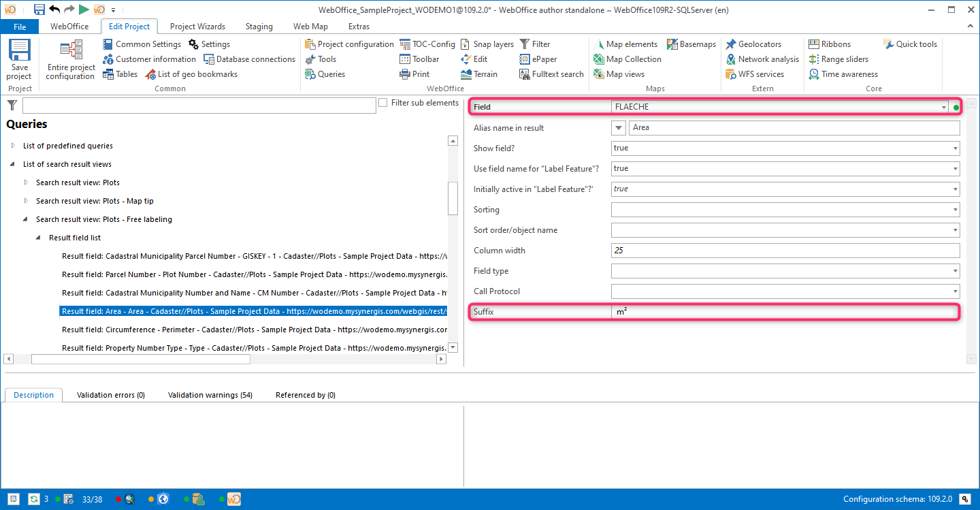Open the Project configuration tool

[x=349, y=44]
